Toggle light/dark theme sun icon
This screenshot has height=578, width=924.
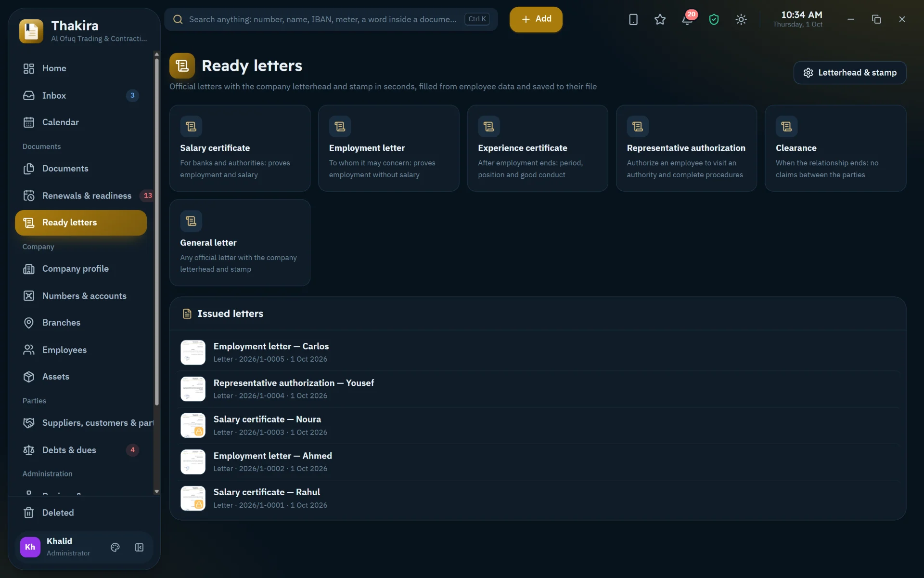click(x=741, y=19)
